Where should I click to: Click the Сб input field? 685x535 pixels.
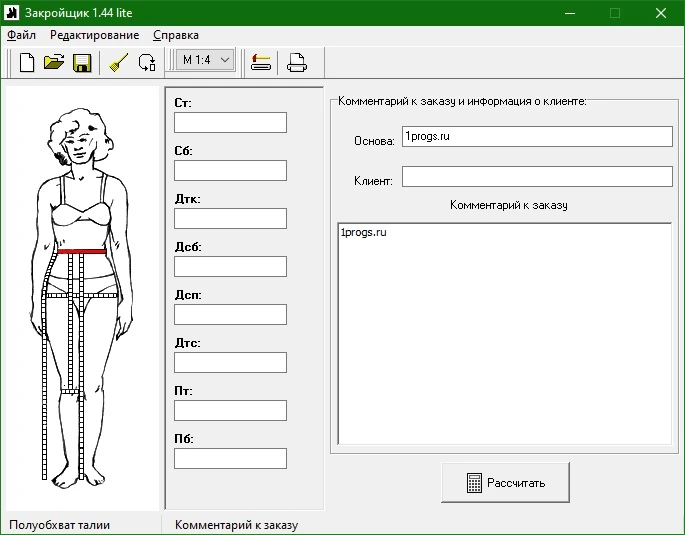230,170
